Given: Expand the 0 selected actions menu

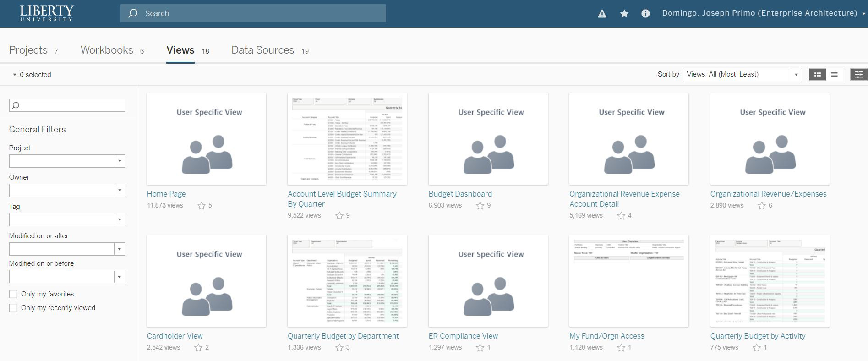Looking at the screenshot, I should pos(32,75).
